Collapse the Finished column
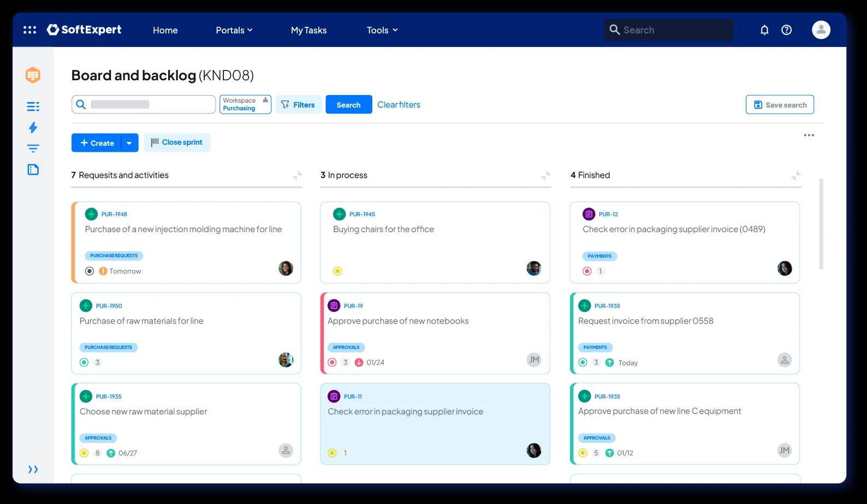The image size is (867, 504). pos(796,175)
